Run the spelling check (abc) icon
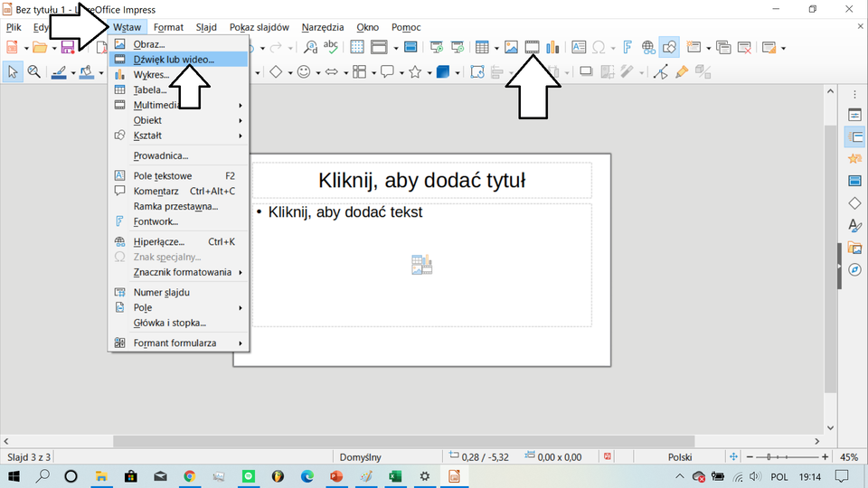Screen dimensions: 868x488 pos(331,48)
